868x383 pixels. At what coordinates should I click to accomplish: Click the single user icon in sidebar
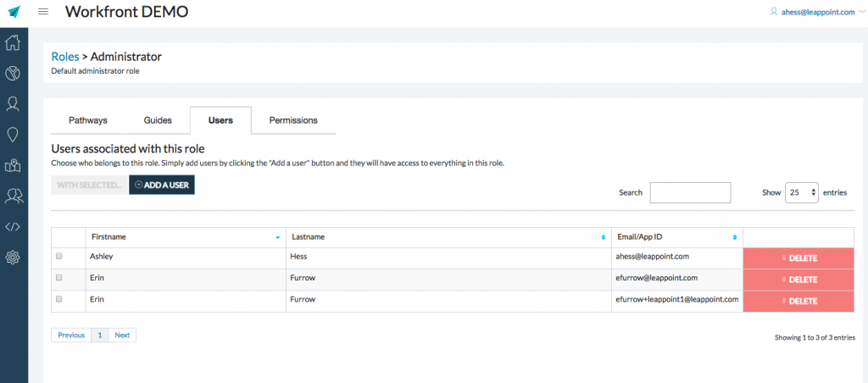point(13,104)
